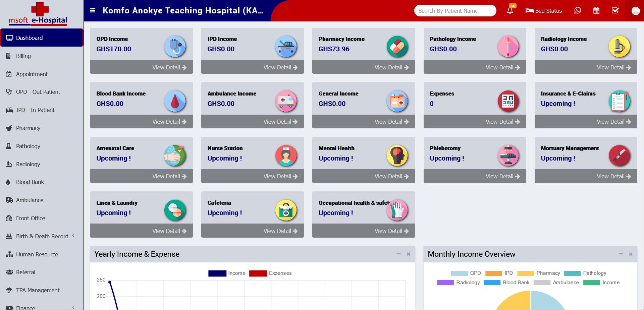Viewport: 644px width, 310px height.
Task: Click the Pathology Income dropper icon
Action: coord(508,46)
